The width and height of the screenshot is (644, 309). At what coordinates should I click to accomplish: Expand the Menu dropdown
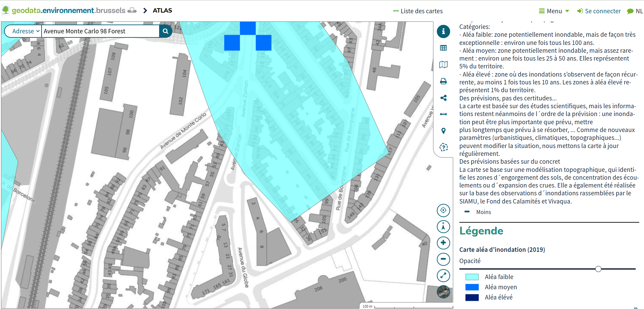[x=554, y=11]
